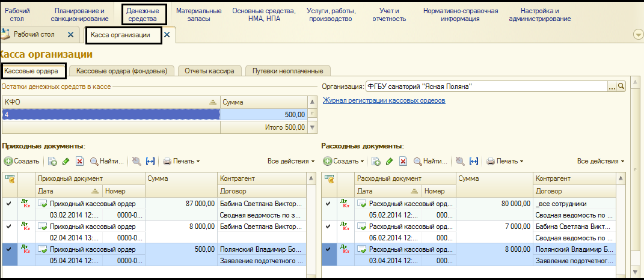This screenshot has height=280, width=644.
Task: Click the Дт/Кт postings icon of the 87 000,00 receipt
Action: click(25, 204)
